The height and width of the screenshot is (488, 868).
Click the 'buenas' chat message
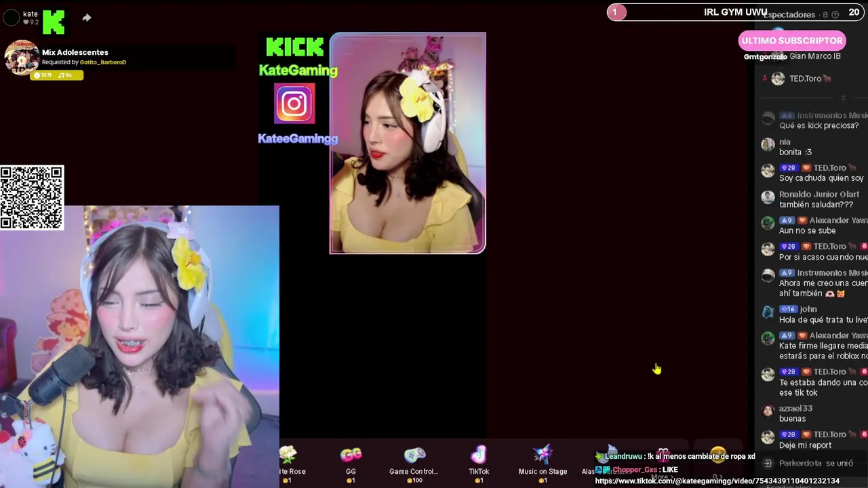[x=793, y=419]
